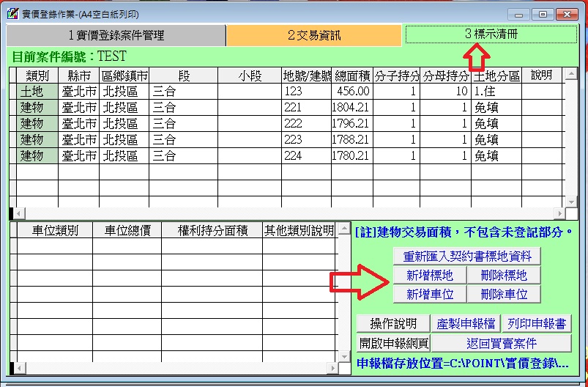Select the 土地 row with 地號 123

pos(33,92)
